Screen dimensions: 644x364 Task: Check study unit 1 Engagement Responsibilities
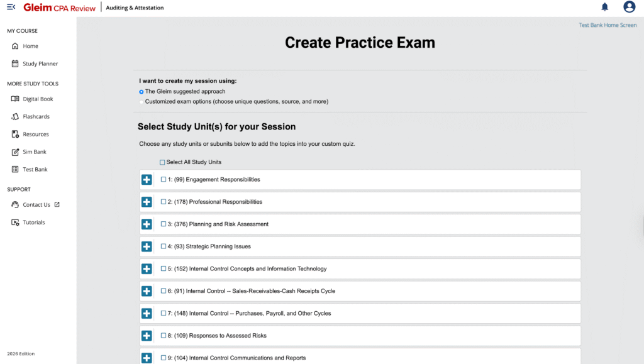(164, 179)
